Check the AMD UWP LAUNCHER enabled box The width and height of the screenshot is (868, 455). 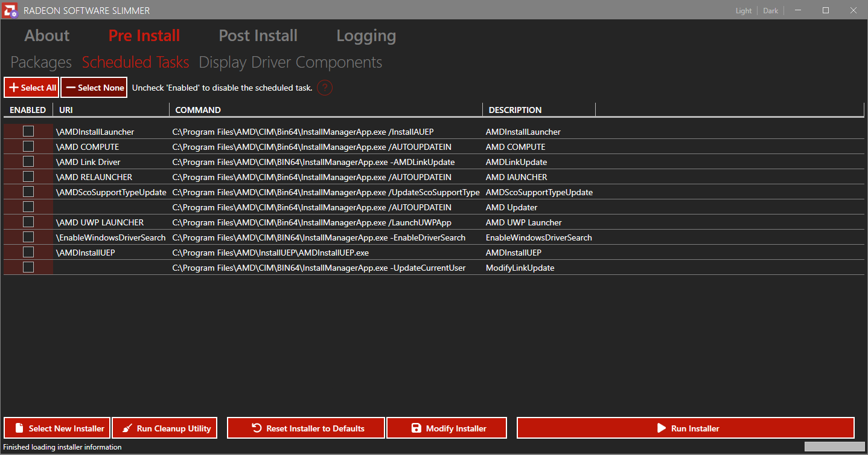28,222
